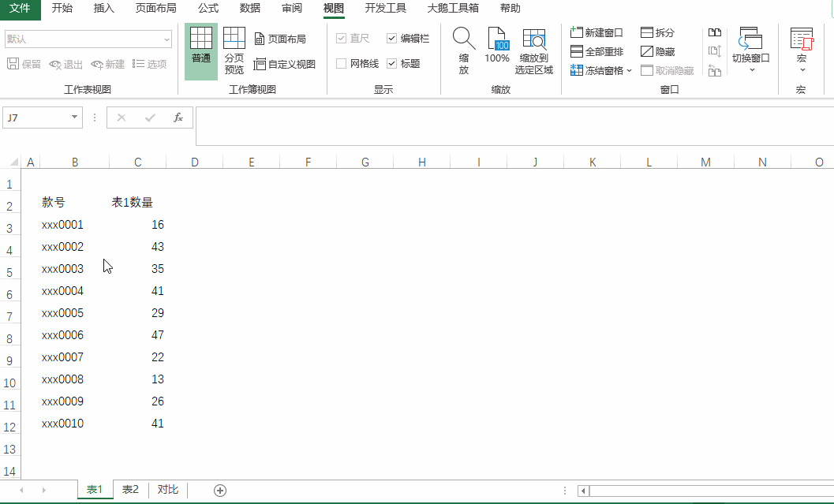Switch to the 数据 (Data) tab
The height and width of the screenshot is (504, 834).
coord(249,9)
